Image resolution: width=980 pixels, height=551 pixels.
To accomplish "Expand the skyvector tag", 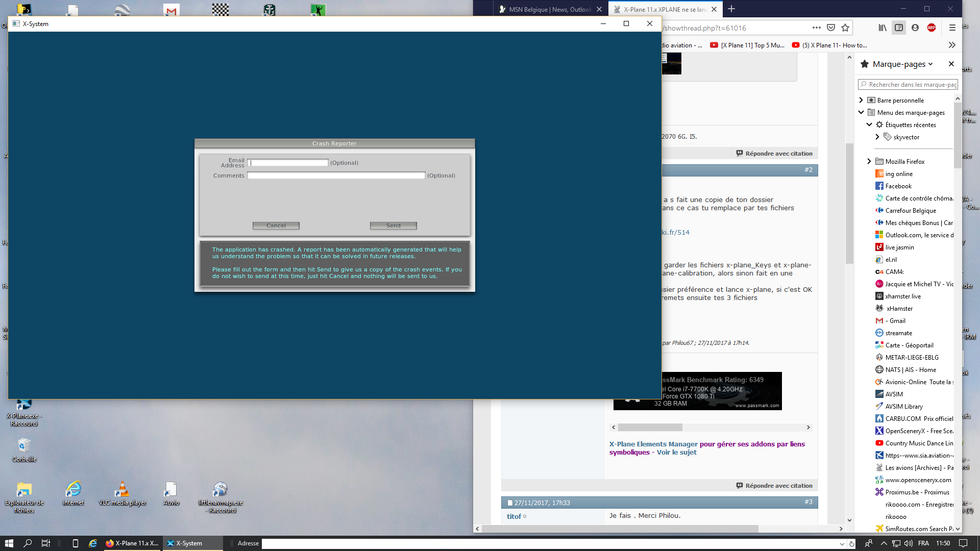I will [877, 137].
